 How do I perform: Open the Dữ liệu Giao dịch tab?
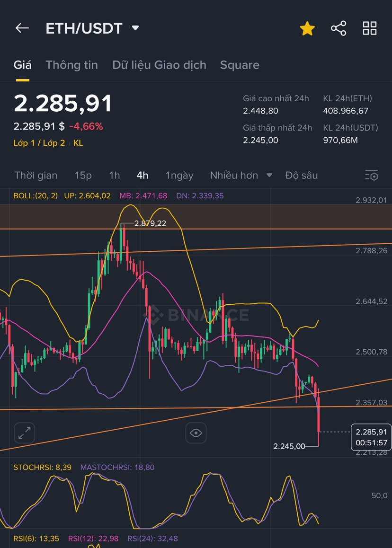159,65
